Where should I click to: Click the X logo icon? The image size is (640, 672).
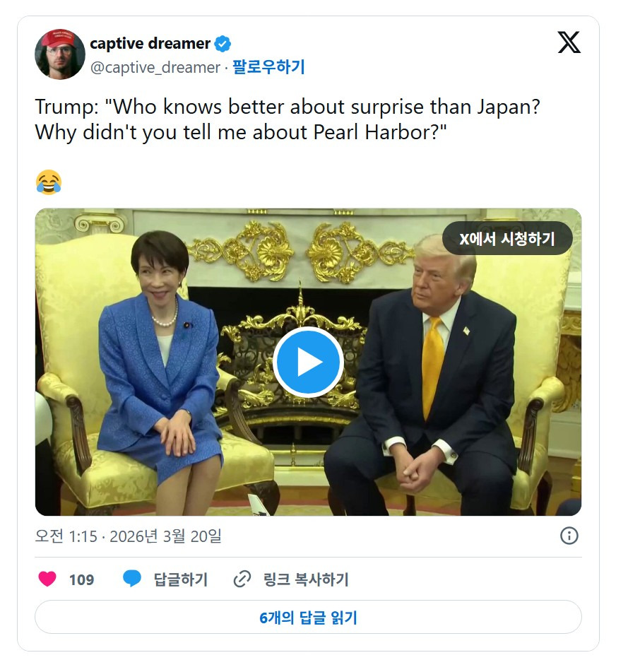[569, 42]
